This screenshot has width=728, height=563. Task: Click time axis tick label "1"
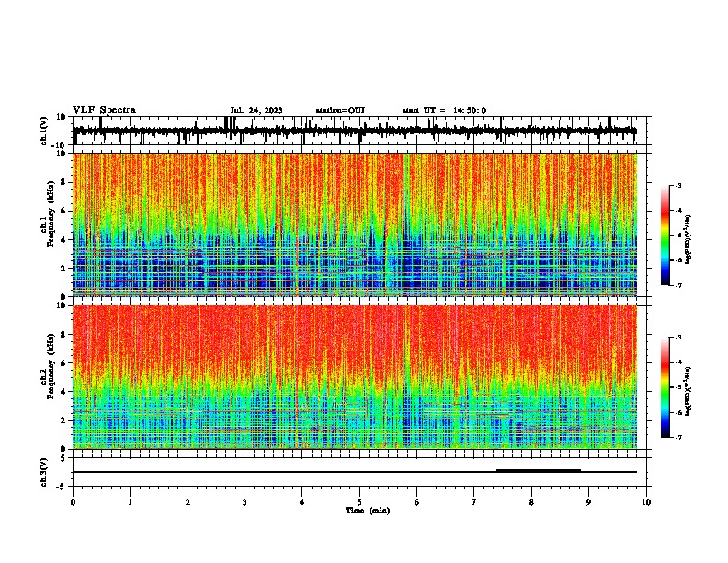130,502
